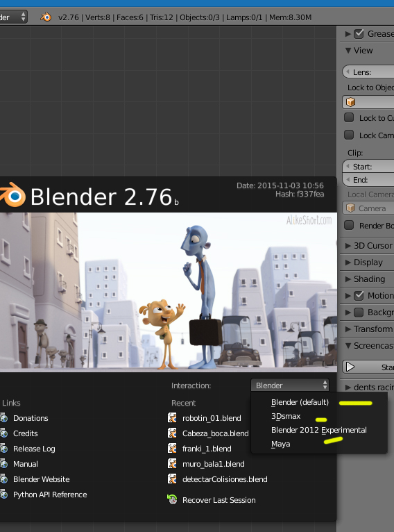Expand the 3D Cursor panel
The image size is (394, 532).
(348, 246)
